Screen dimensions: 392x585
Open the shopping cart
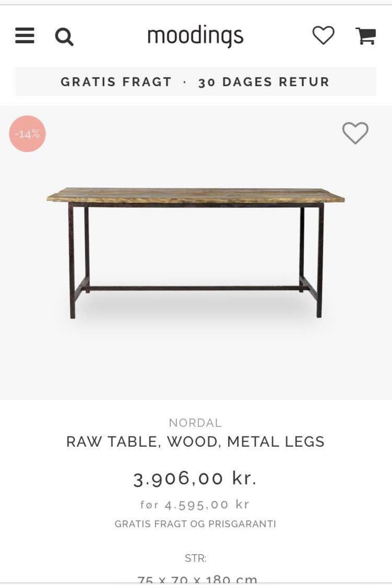click(365, 36)
